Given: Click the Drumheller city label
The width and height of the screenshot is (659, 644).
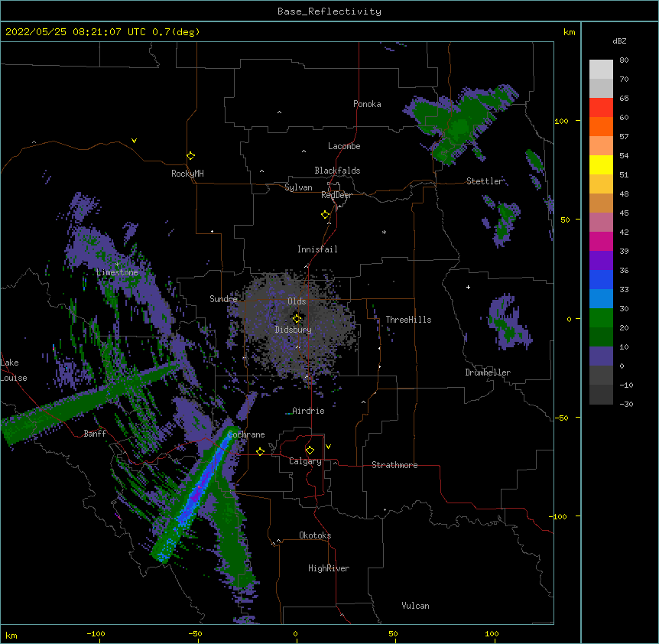Looking at the screenshot, I should (x=488, y=372).
